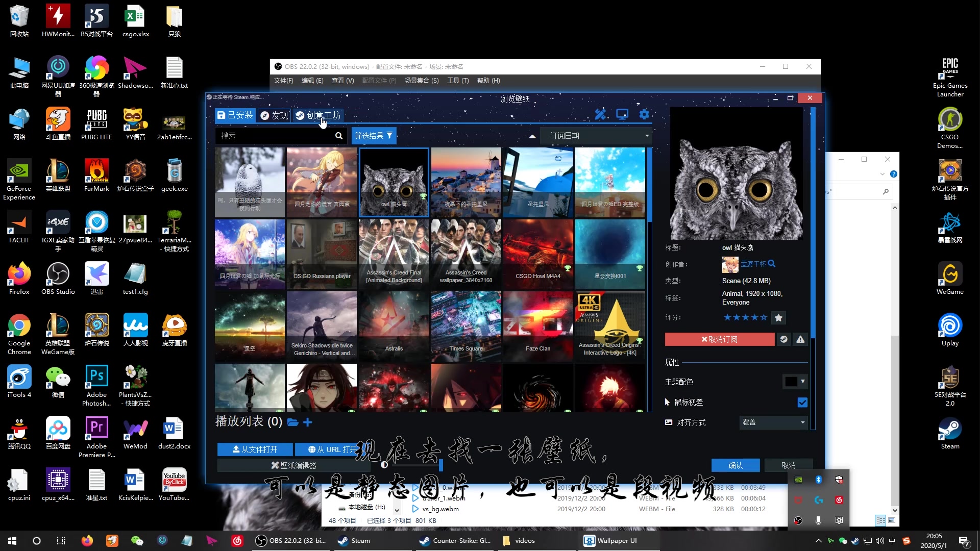The height and width of the screenshot is (551, 980).
Task: Open the 筛选结果 filter dropdown
Action: (x=374, y=136)
